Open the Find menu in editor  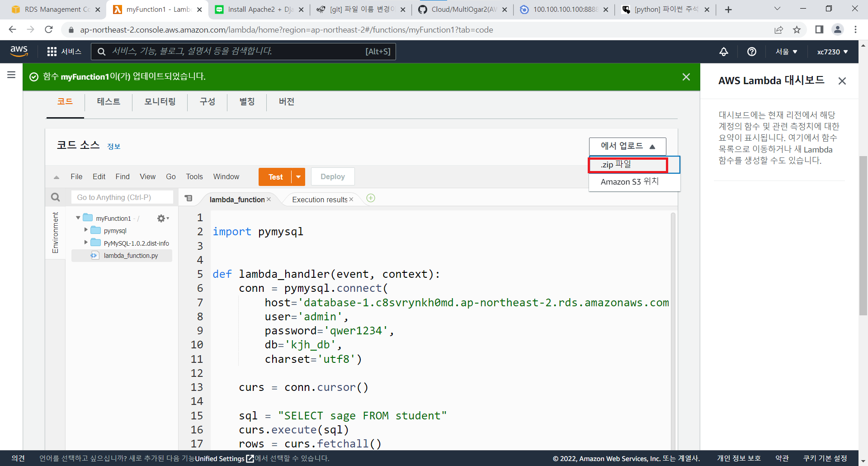(123, 177)
